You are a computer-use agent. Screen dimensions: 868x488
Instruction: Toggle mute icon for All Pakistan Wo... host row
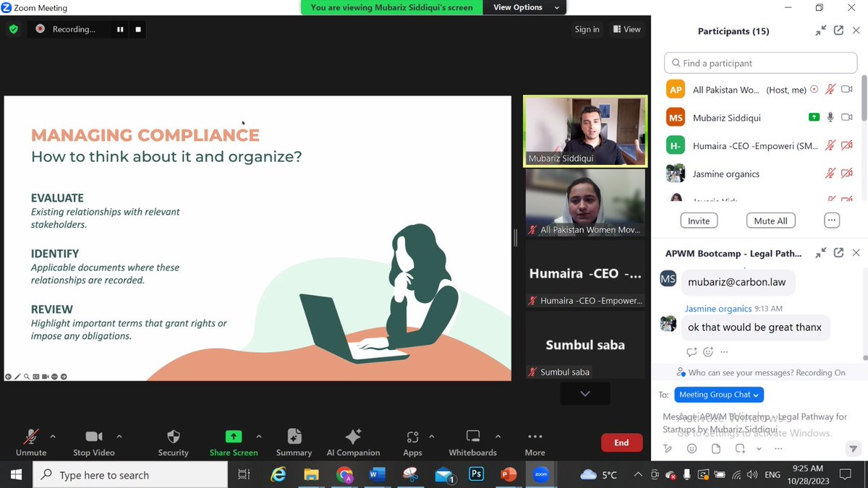tap(830, 90)
